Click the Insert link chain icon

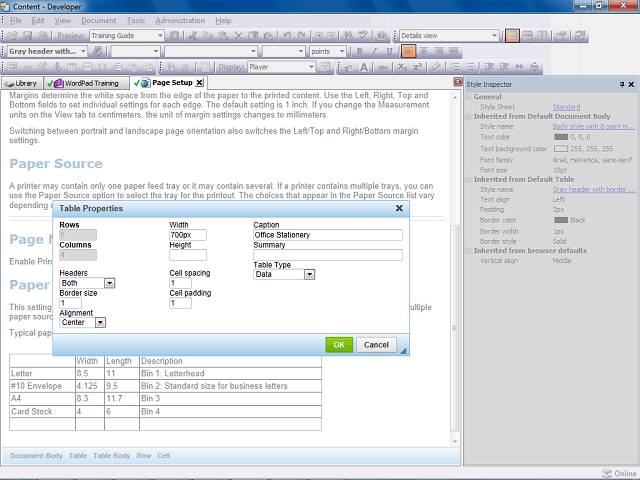point(27,67)
